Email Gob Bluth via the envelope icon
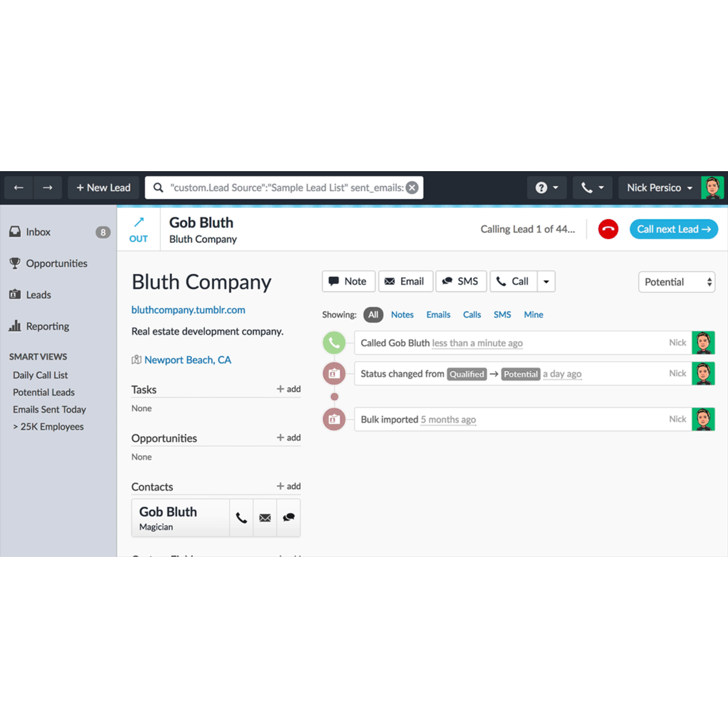This screenshot has width=728, height=728. click(x=264, y=518)
